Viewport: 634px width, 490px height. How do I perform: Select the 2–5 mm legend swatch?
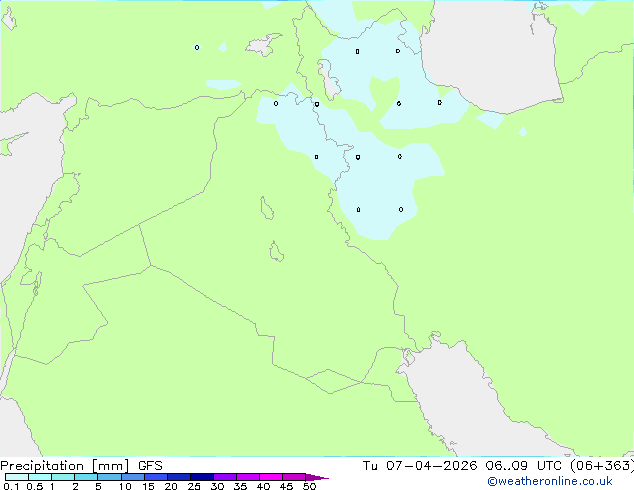pos(86,477)
